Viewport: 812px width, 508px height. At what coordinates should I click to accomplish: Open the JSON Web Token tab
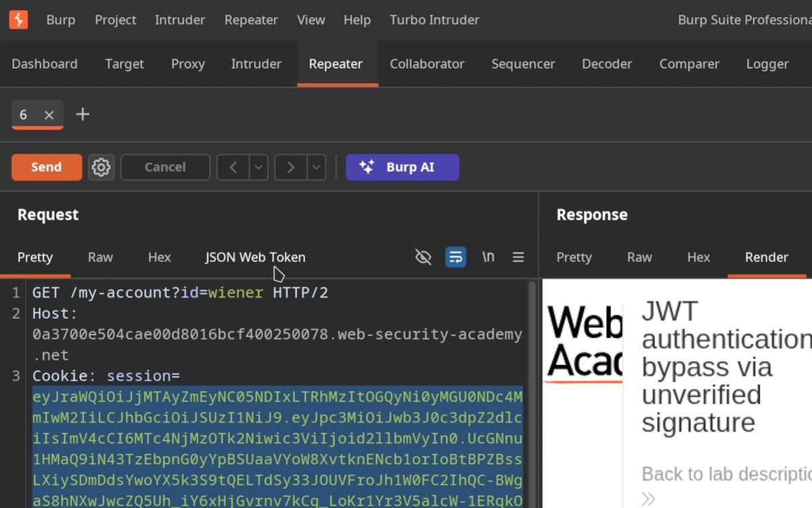click(x=256, y=257)
